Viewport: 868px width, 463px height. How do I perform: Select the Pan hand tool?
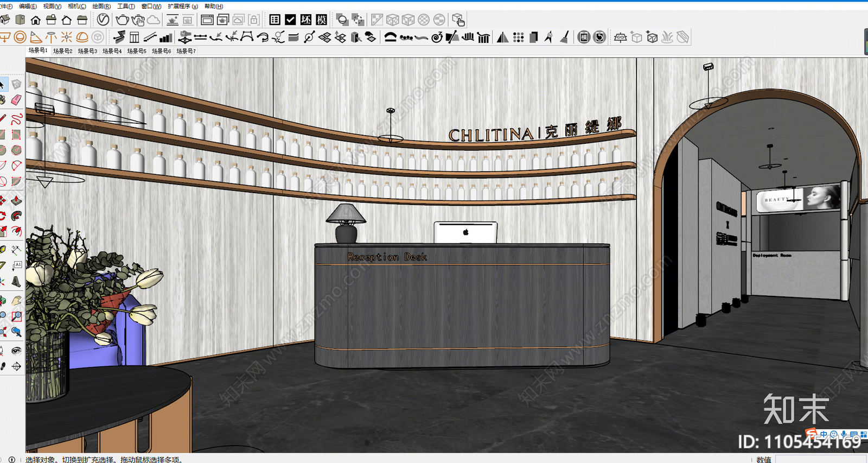click(16, 300)
